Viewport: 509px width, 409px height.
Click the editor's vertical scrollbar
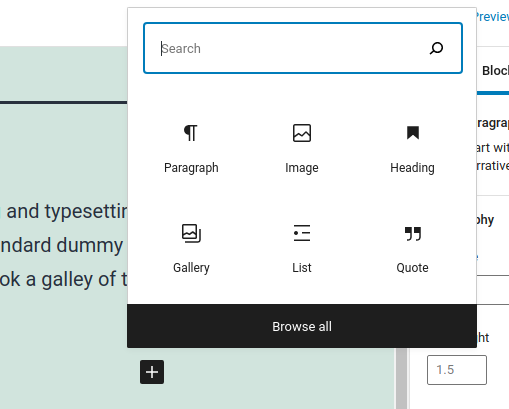tap(401, 378)
